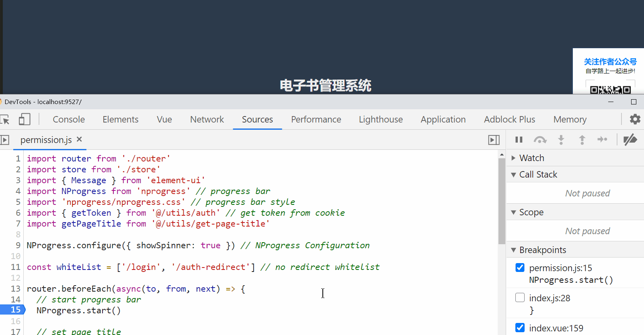The width and height of the screenshot is (644, 335).
Task: Open the Vue devtools tab
Action: 164,120
